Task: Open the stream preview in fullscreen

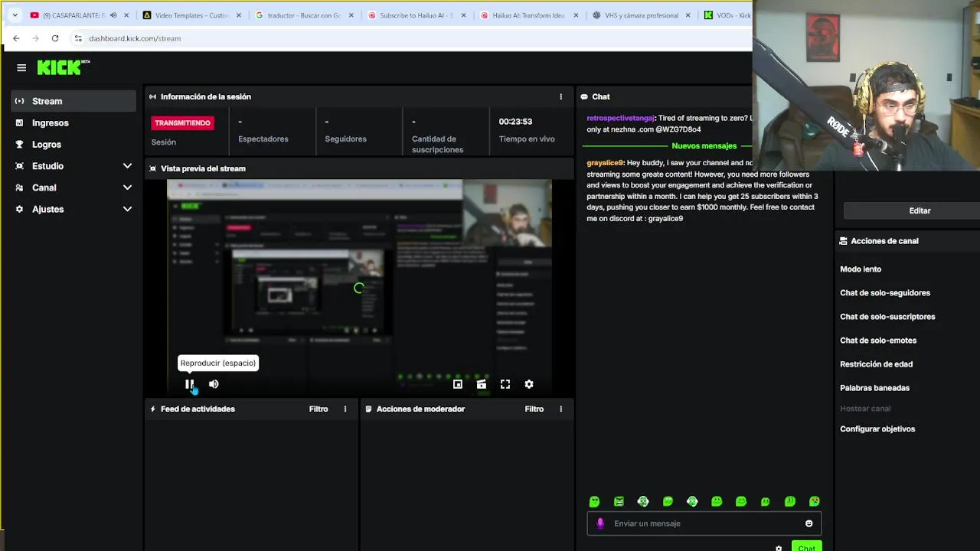Action: 505,384
